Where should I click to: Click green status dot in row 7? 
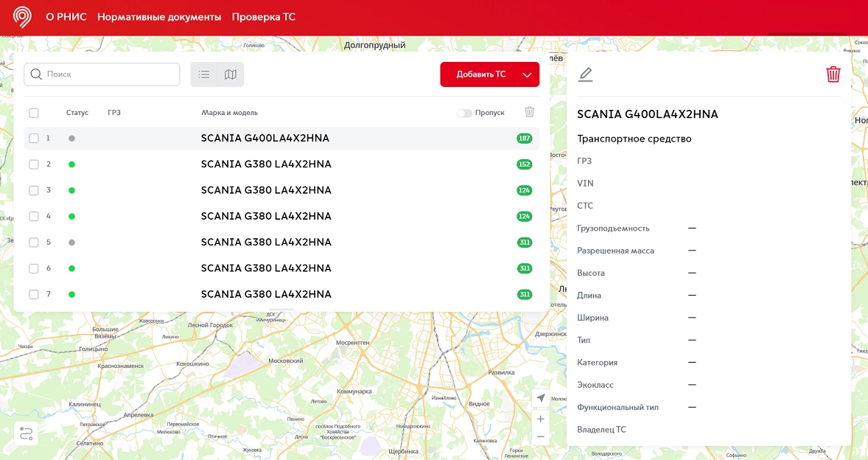[x=71, y=294]
